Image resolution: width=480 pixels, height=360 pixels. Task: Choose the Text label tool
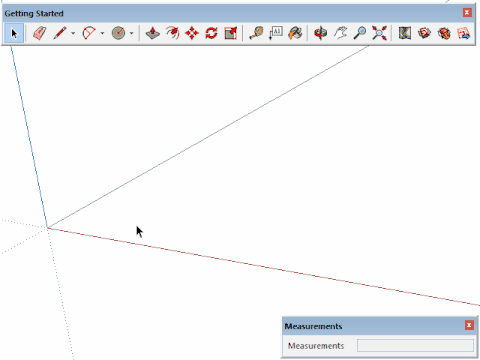tap(276, 33)
